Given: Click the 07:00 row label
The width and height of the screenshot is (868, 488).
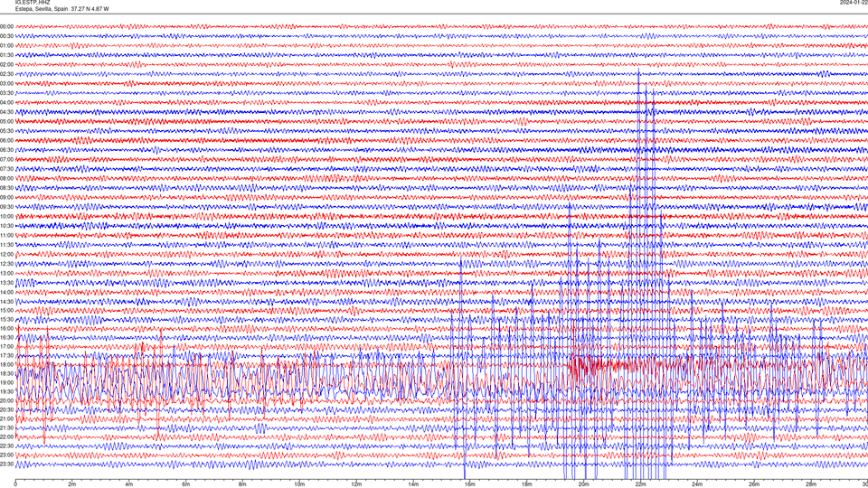Looking at the screenshot, I should click(6, 159).
